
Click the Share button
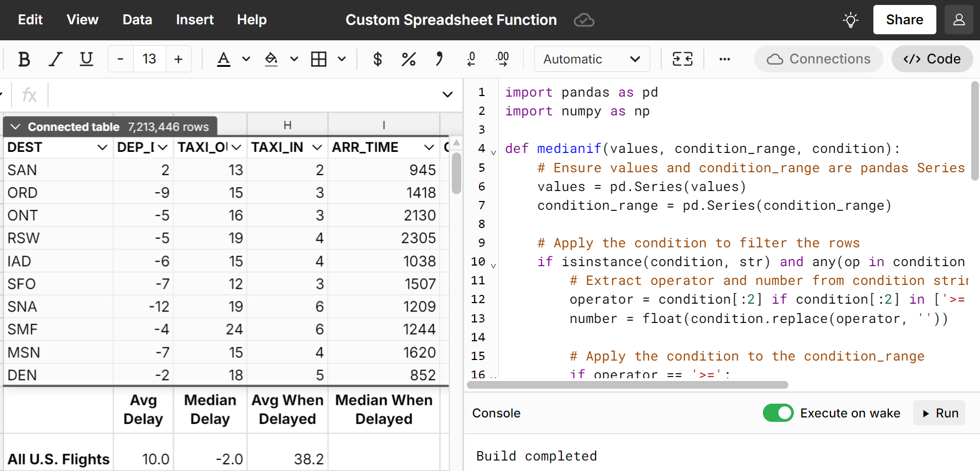pos(904,20)
